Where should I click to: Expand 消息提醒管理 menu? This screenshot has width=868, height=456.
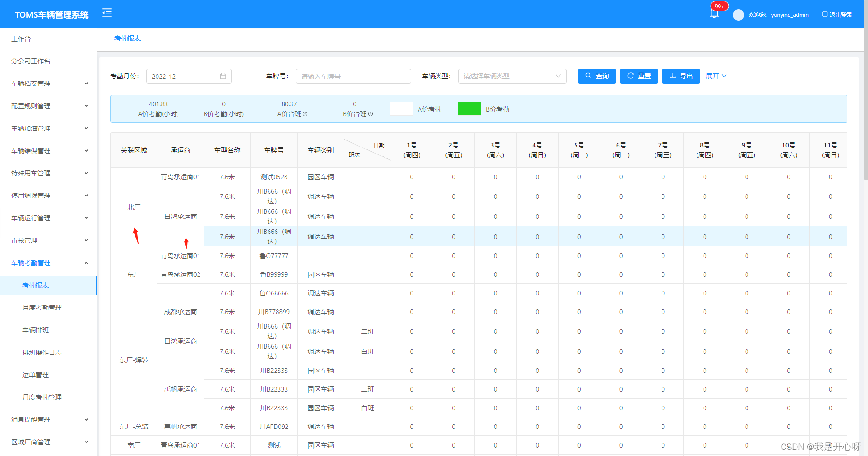pos(49,420)
